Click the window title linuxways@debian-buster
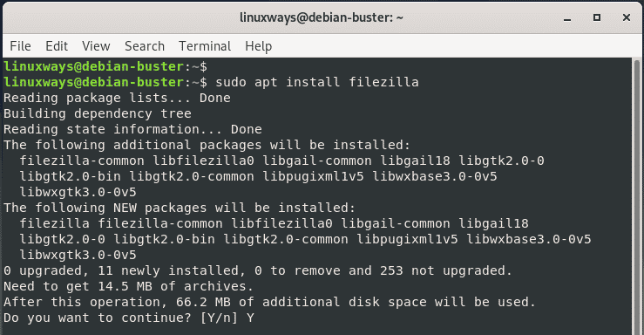 322,17
